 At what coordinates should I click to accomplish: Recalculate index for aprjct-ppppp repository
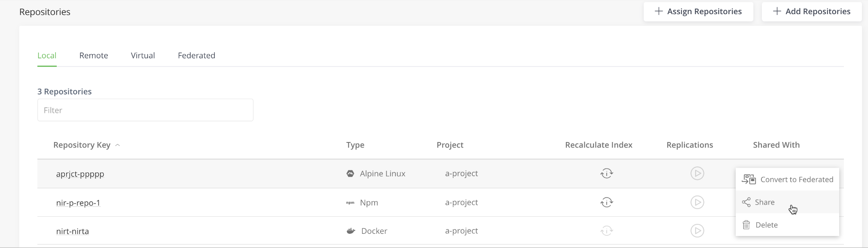click(606, 173)
